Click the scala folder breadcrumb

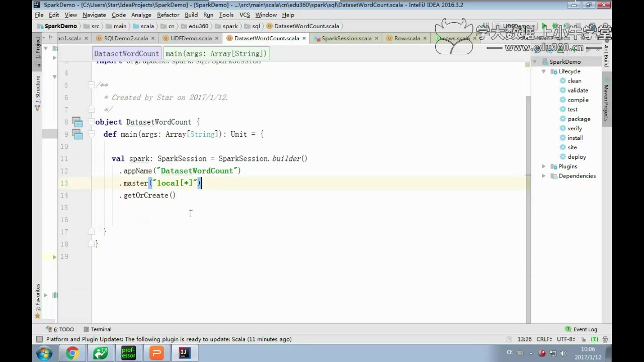[143, 26]
